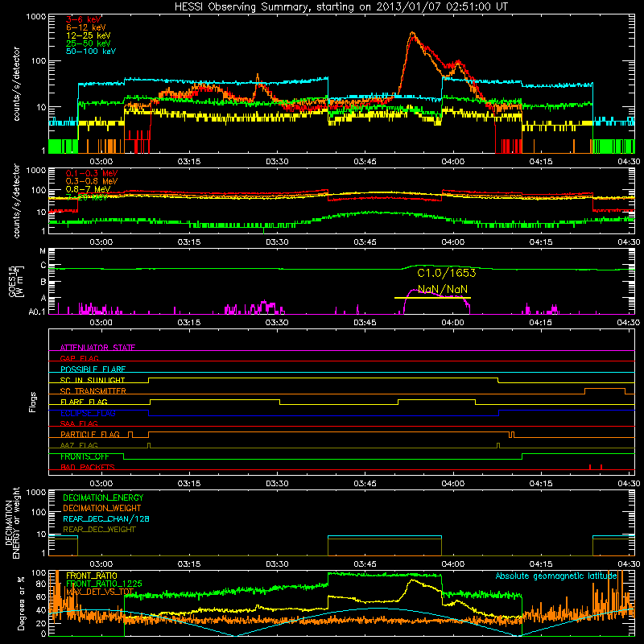Click the DECIMATION_ENERGY legend label
Image resolution: width=644 pixels, height=644 pixels.
tap(103, 497)
